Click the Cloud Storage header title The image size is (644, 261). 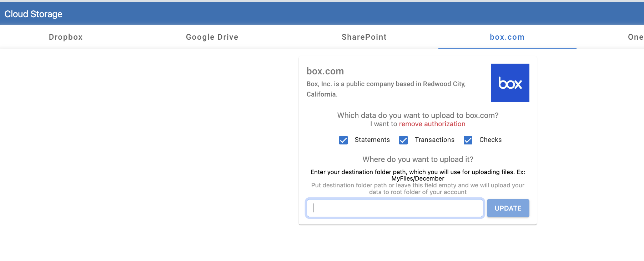click(34, 14)
